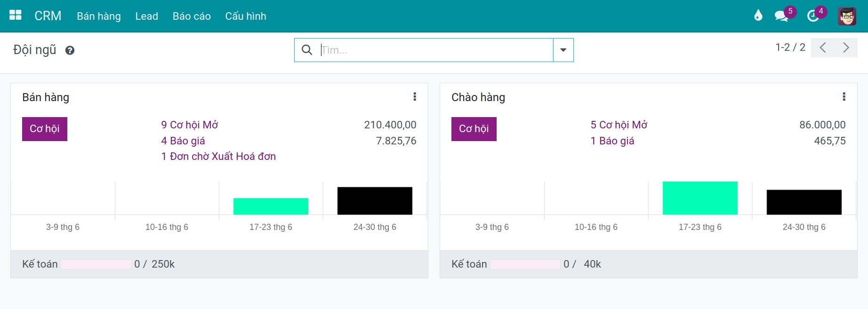Click green 17-23 thg 6 bar in Bán hàng
The image size is (868, 309).
point(271,206)
